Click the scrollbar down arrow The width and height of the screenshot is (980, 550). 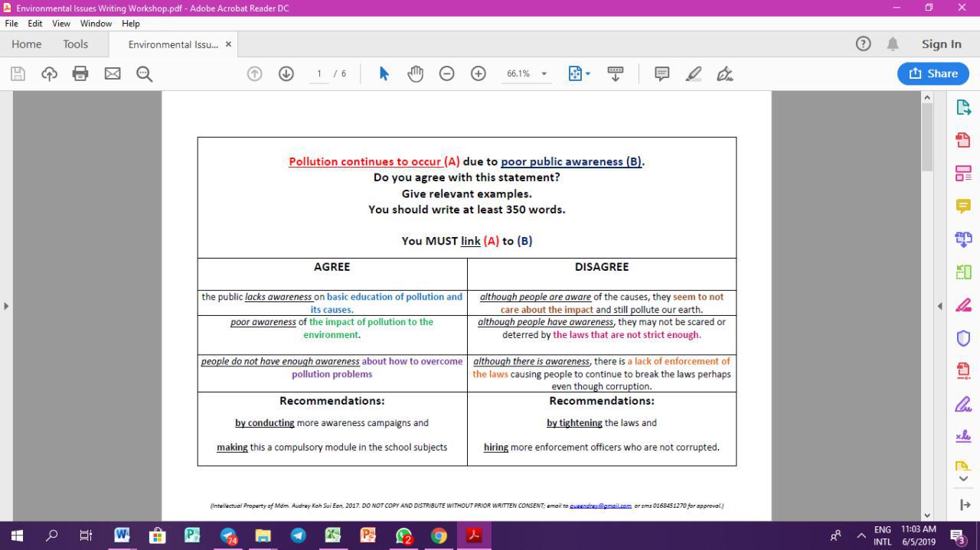point(927,515)
